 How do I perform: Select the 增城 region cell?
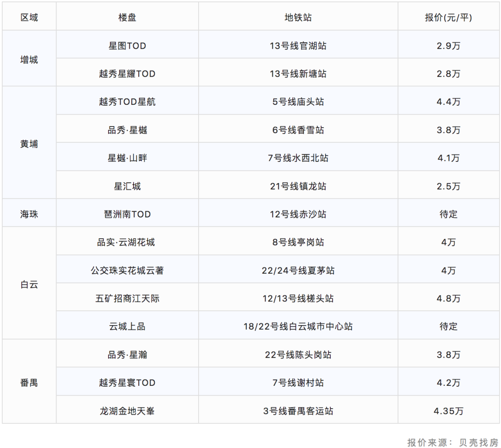click(29, 58)
